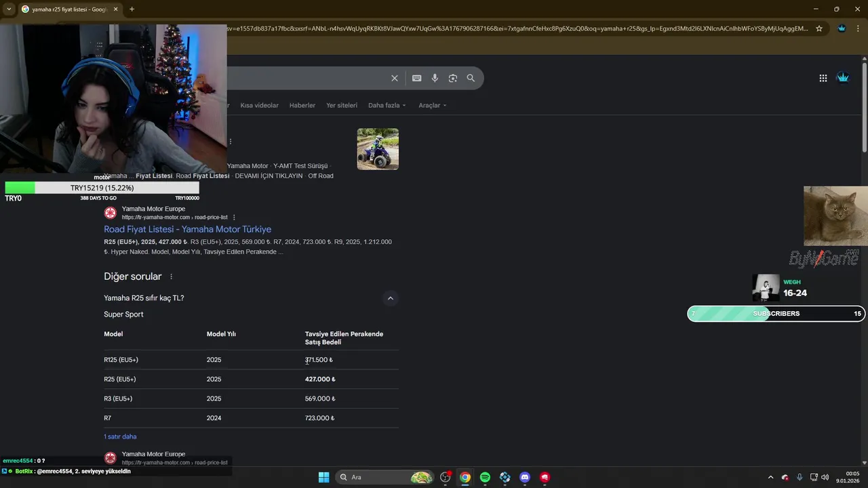Click the 1 satır daha link
868x488 pixels.
pyautogui.click(x=120, y=436)
